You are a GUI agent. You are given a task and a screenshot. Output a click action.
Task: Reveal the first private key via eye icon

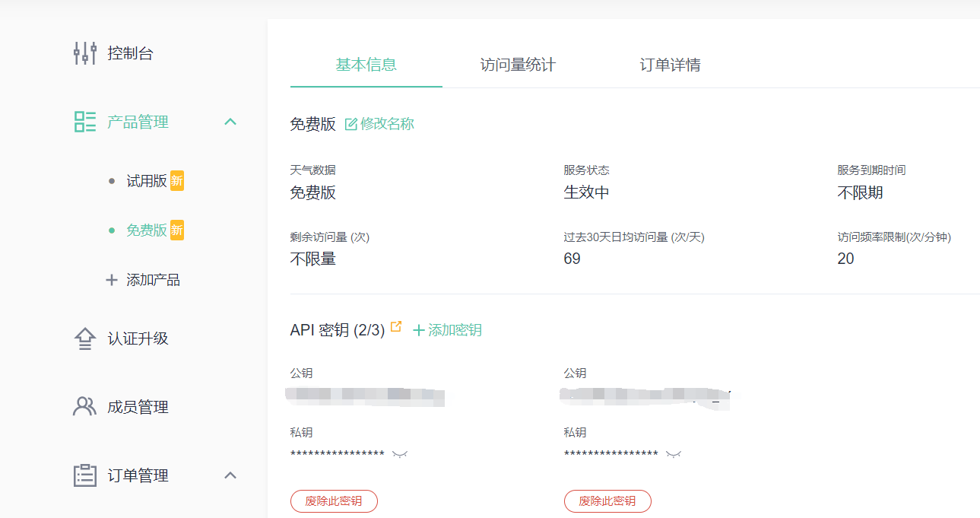(x=400, y=454)
